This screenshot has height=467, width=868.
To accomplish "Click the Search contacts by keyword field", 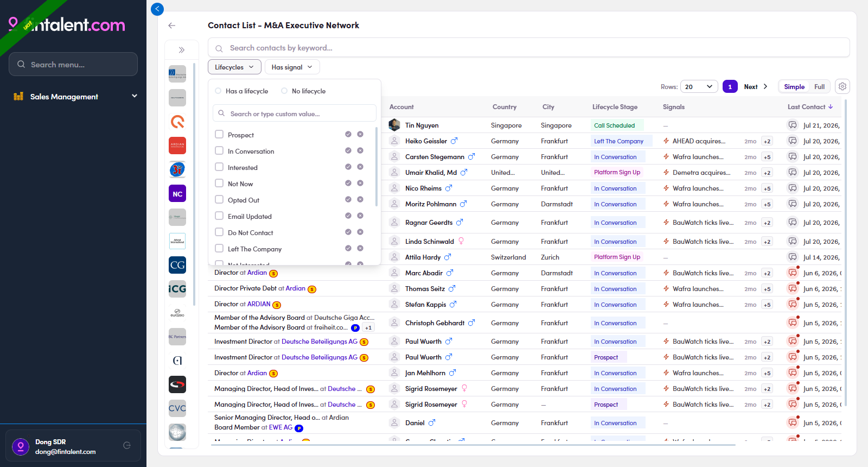I will 528,48.
